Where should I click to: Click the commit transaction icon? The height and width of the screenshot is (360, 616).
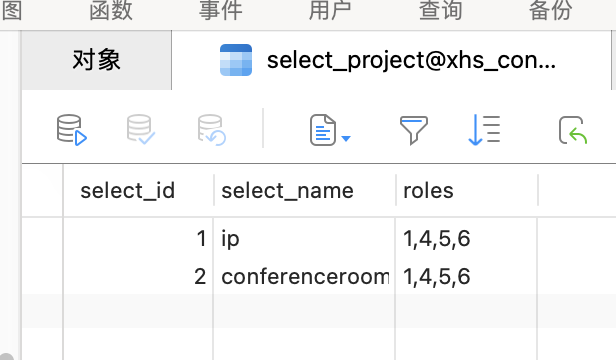point(141,130)
